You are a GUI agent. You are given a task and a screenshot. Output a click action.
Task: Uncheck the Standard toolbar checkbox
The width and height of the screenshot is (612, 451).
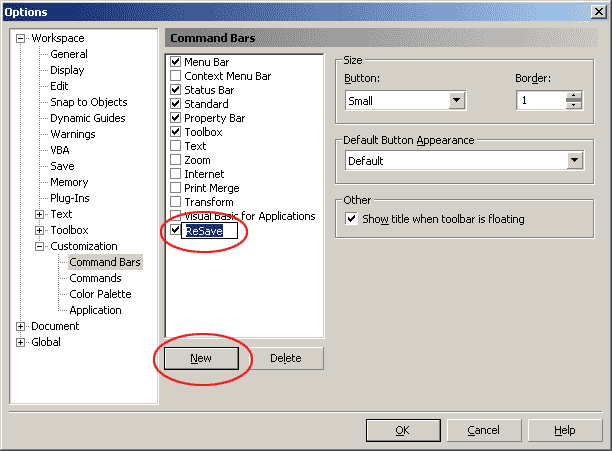[x=176, y=104]
